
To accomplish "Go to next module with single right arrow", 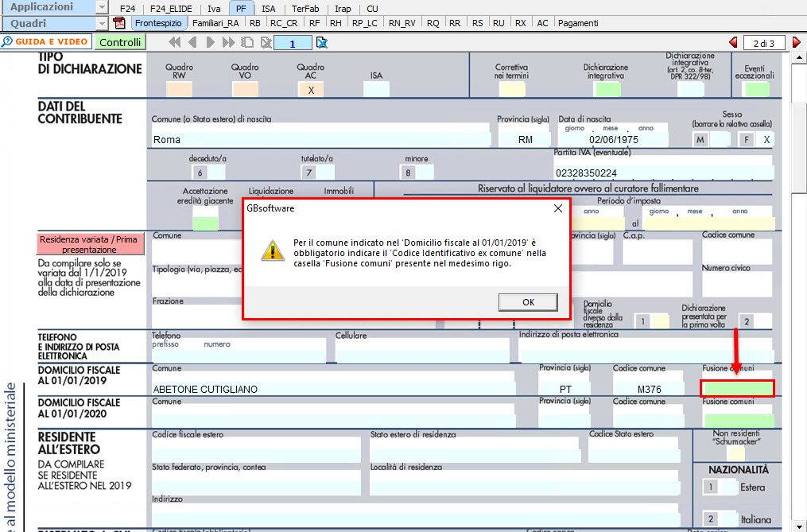I will point(211,43).
